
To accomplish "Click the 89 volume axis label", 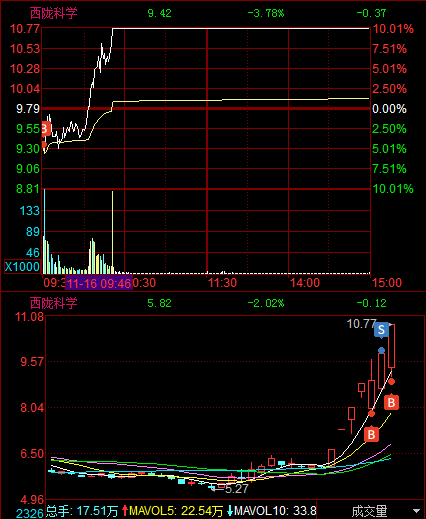I will click(33, 231).
